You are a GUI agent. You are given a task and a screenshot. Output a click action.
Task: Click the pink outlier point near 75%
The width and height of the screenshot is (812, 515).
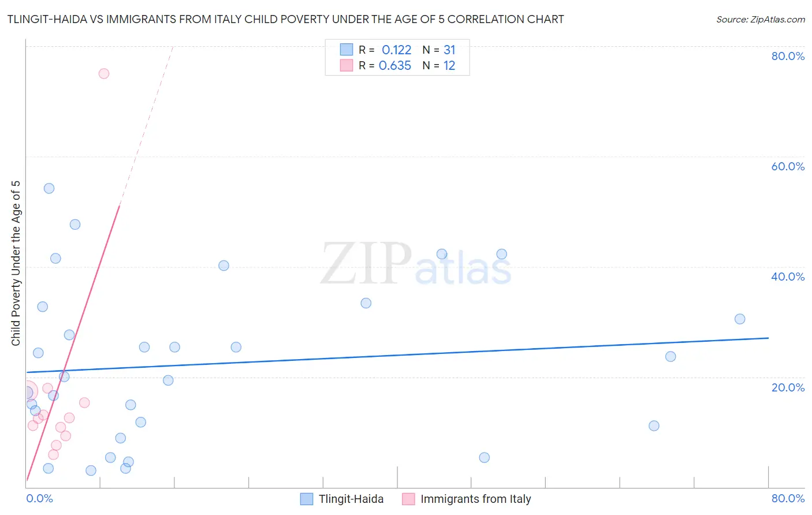tap(104, 73)
